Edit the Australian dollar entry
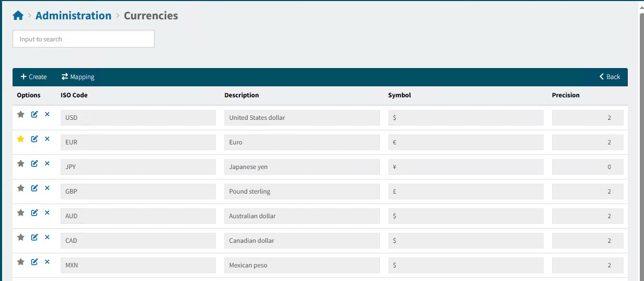Viewport: 644px width, 281px height. pyautogui.click(x=34, y=212)
